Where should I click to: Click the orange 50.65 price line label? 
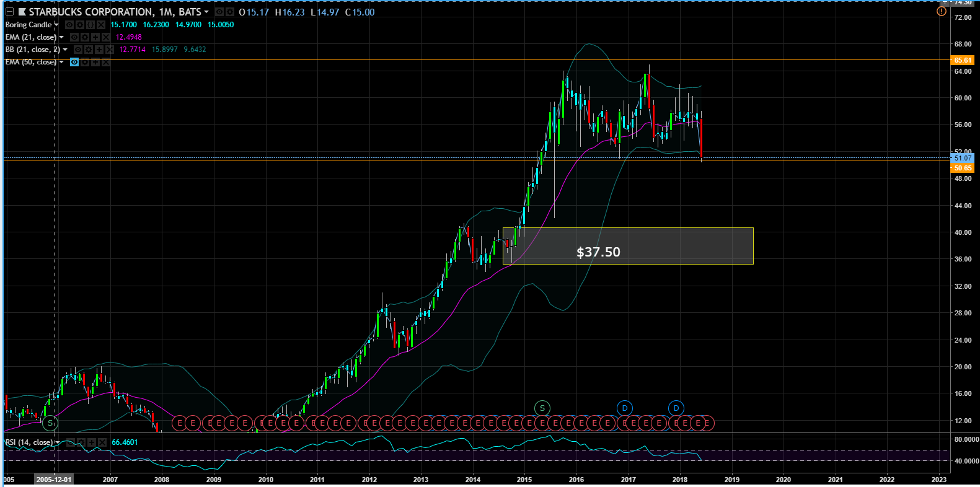tap(963, 168)
